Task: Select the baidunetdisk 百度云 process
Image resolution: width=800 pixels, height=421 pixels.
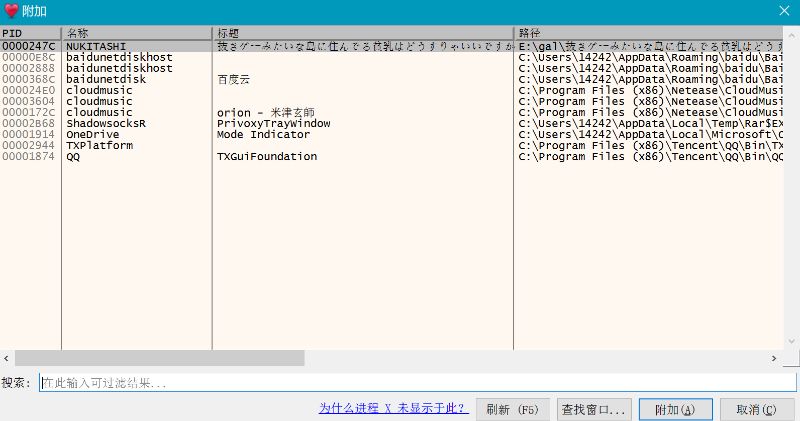Action: coord(391,79)
